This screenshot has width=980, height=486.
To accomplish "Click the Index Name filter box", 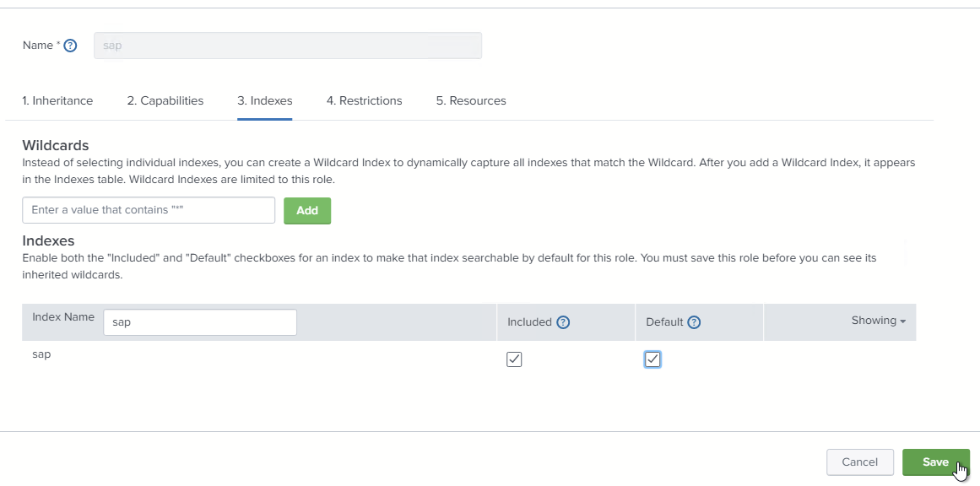I will (x=200, y=321).
